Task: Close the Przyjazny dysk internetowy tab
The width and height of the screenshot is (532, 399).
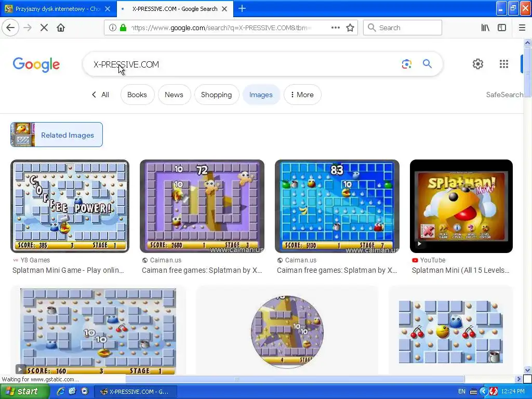Action: point(108,9)
